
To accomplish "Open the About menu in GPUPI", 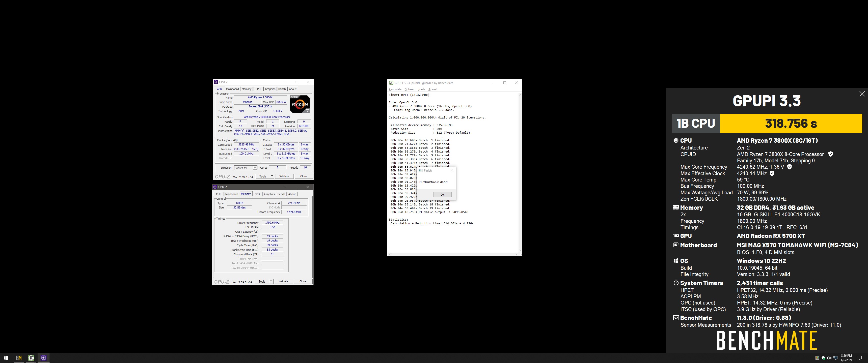I will point(433,89).
